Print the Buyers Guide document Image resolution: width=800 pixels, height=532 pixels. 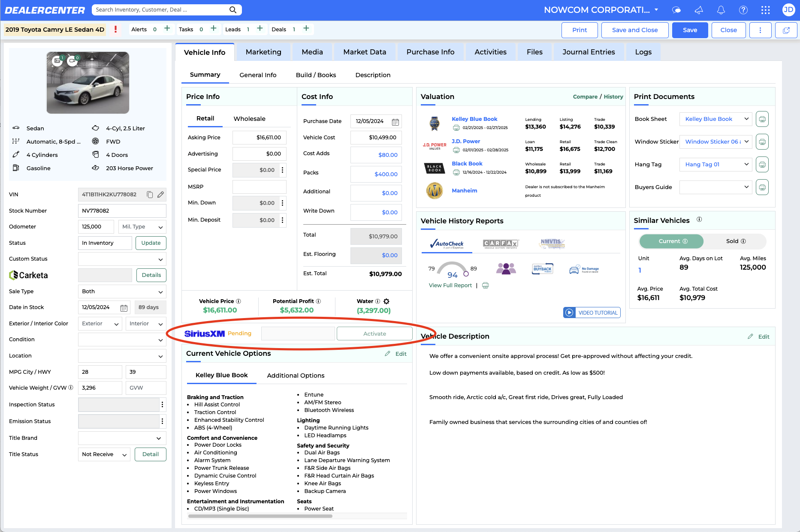pos(762,187)
